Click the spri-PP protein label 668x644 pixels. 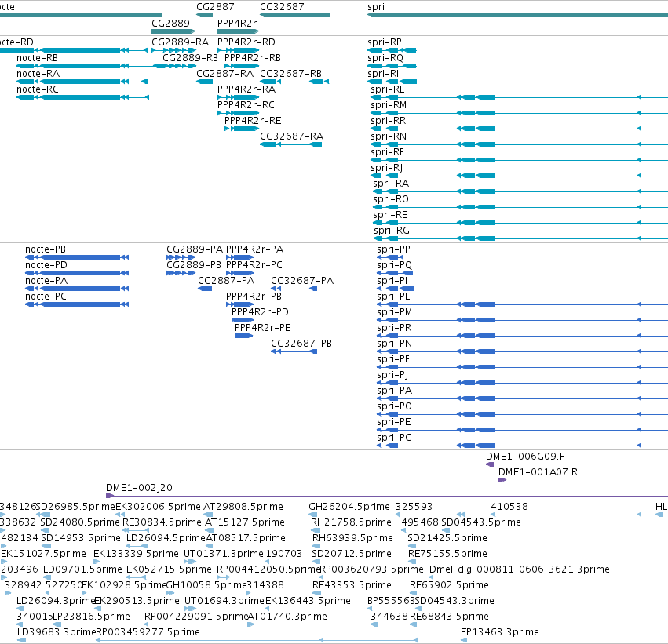point(393,249)
